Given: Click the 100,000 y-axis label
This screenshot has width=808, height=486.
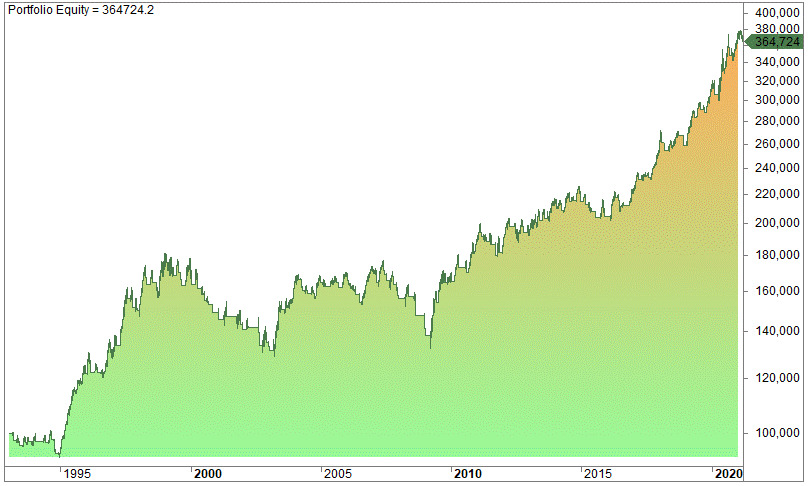Looking at the screenshot, I should [x=777, y=433].
